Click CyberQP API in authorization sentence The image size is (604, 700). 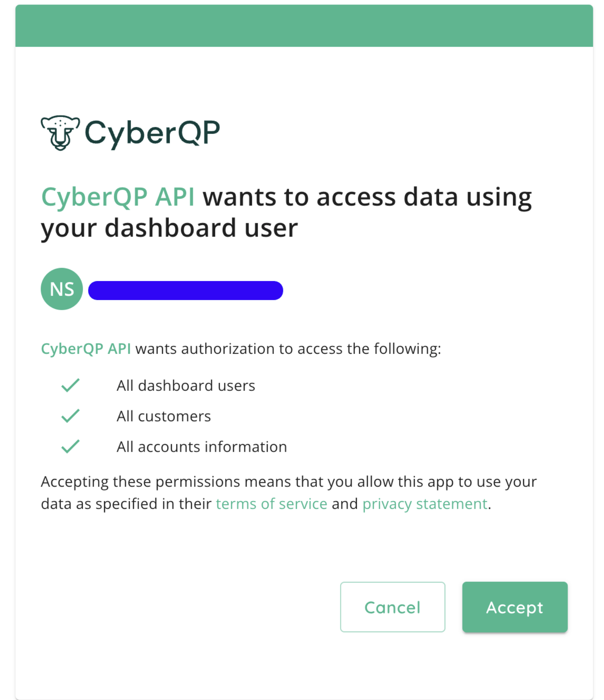pyautogui.click(x=86, y=349)
